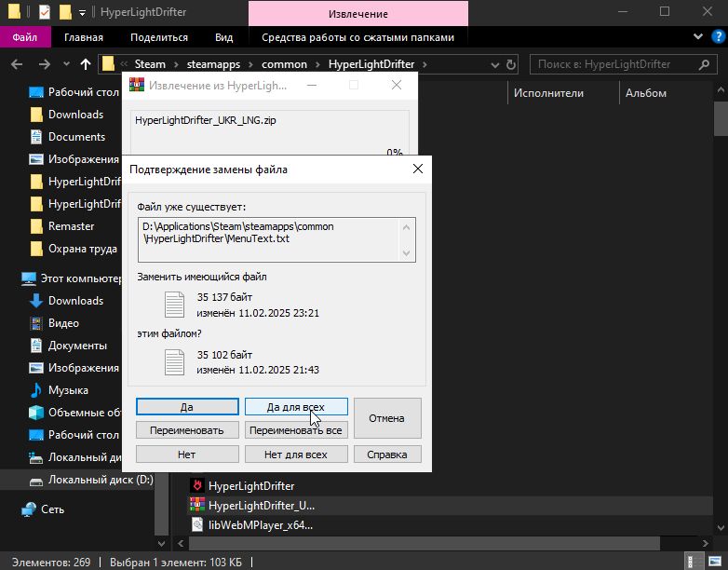The width and height of the screenshot is (728, 570).
Task: Open quick access Documents folder
Action: (x=67, y=137)
